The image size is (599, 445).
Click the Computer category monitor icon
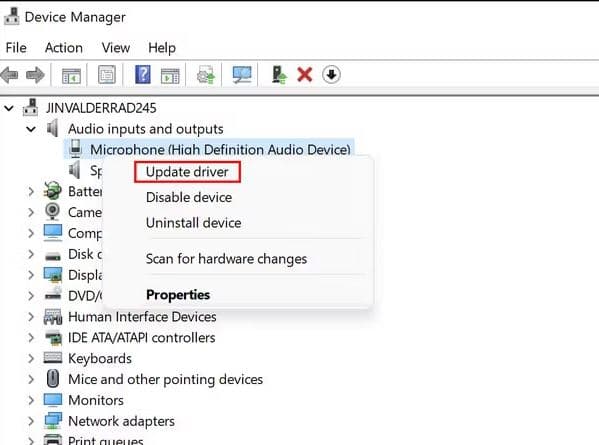click(x=53, y=233)
